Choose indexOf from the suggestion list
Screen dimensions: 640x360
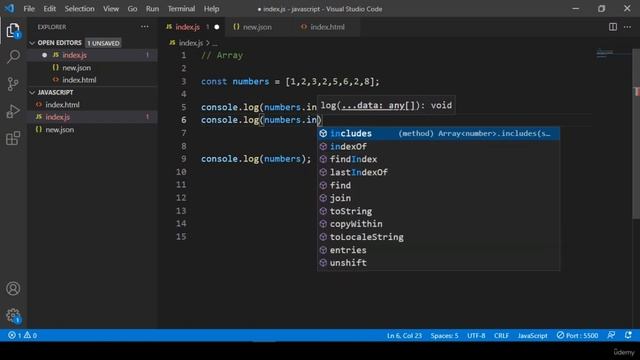pos(438,147)
